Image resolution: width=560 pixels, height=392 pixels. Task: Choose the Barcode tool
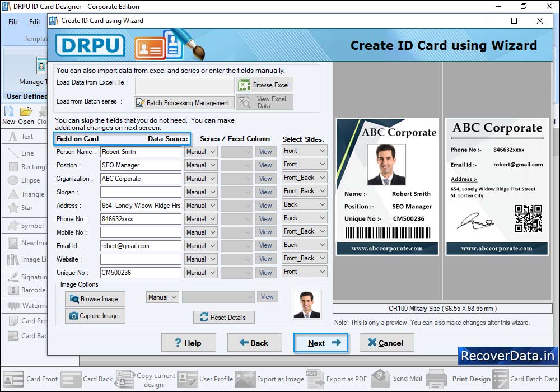tap(27, 290)
